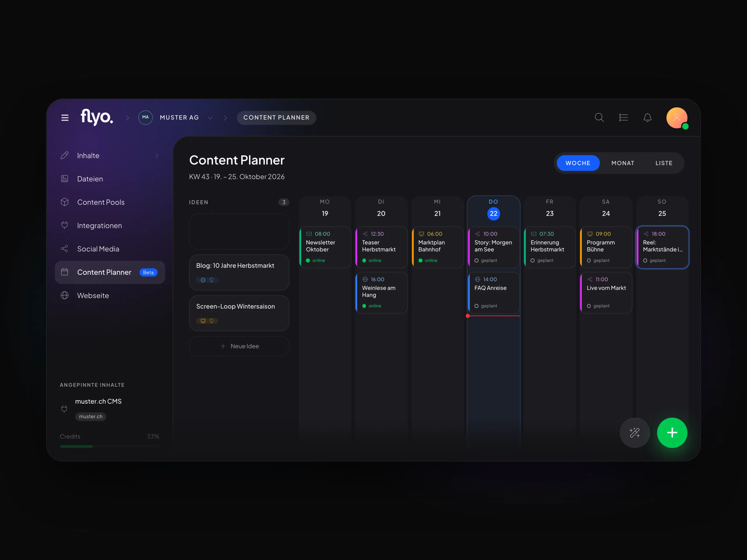Expand the Inhalte submenu chevron

click(x=157, y=156)
